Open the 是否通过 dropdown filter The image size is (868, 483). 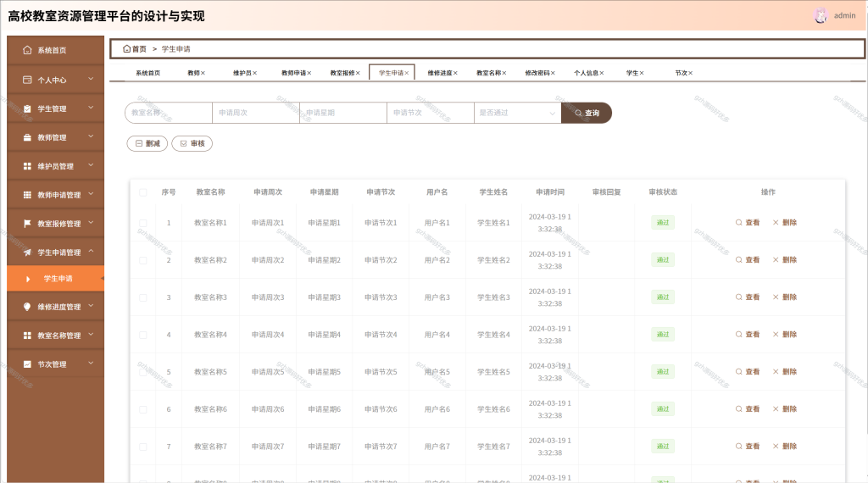point(518,113)
